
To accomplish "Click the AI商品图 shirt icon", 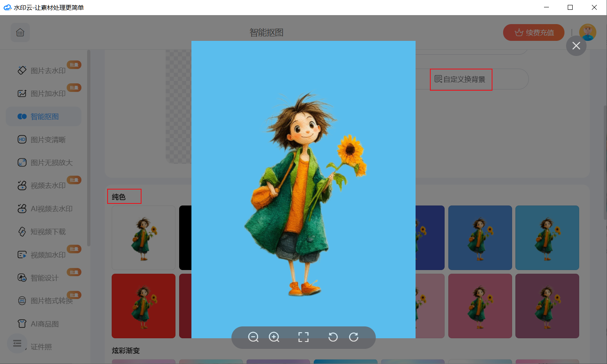I will 22,324.
